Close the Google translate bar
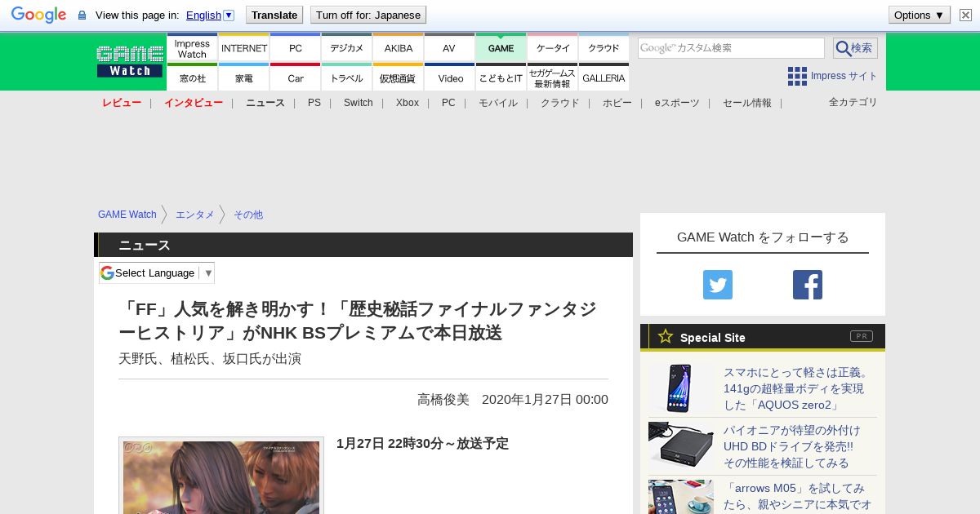The image size is (980, 514). pyautogui.click(x=965, y=15)
